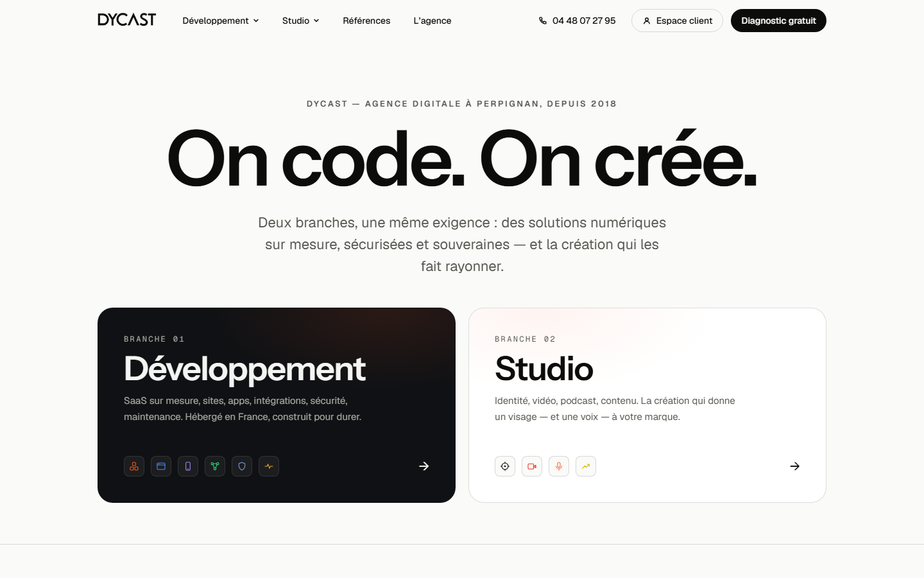The image size is (924, 578).
Task: Click the user icon in Espace client
Action: point(647,21)
